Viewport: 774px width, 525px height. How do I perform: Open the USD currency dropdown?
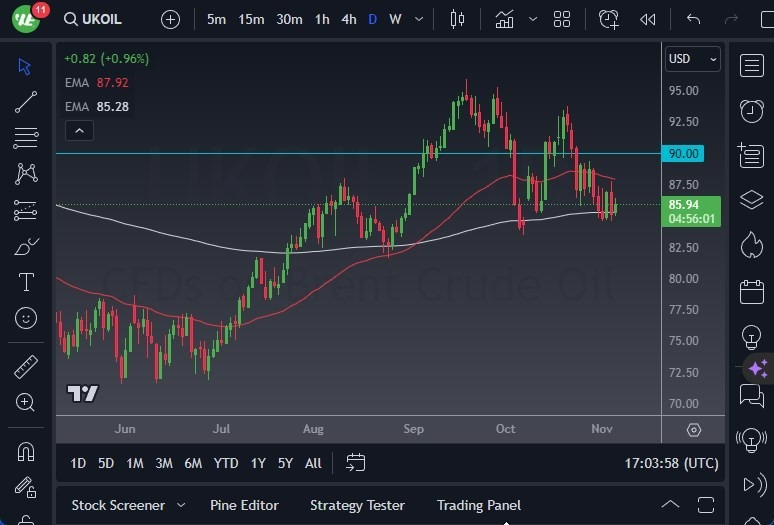[x=693, y=59]
